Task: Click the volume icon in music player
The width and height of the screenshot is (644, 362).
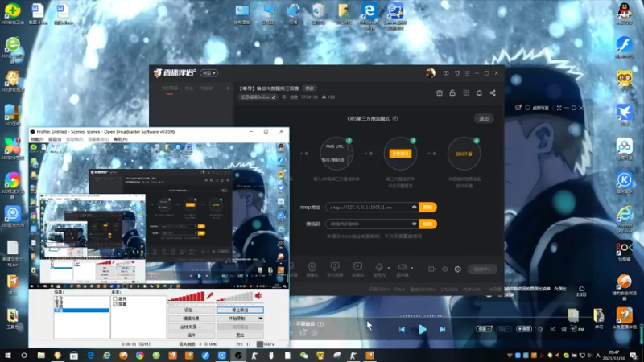Action: 540,329
